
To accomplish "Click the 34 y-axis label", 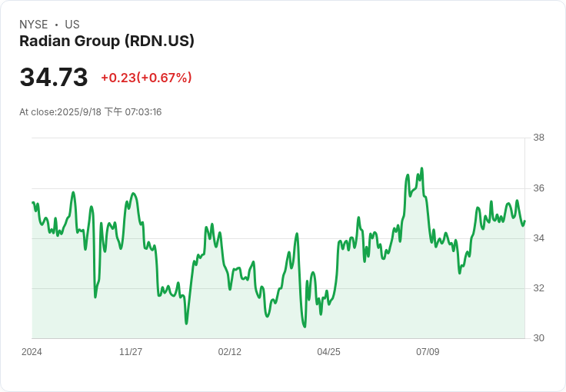I will tap(538, 238).
